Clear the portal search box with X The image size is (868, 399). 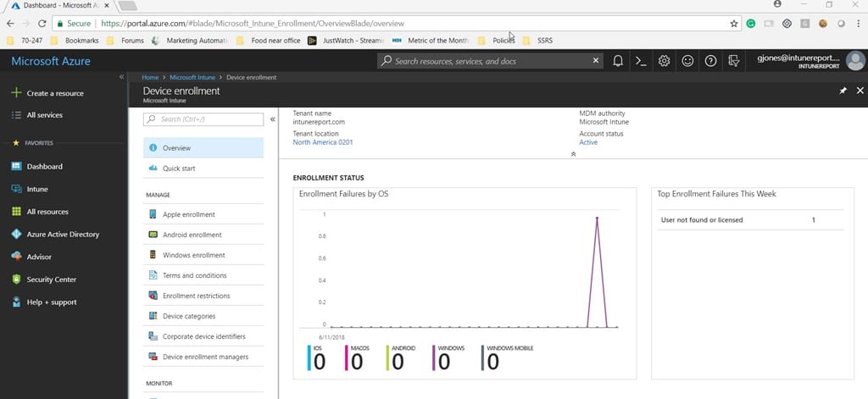[596, 60]
